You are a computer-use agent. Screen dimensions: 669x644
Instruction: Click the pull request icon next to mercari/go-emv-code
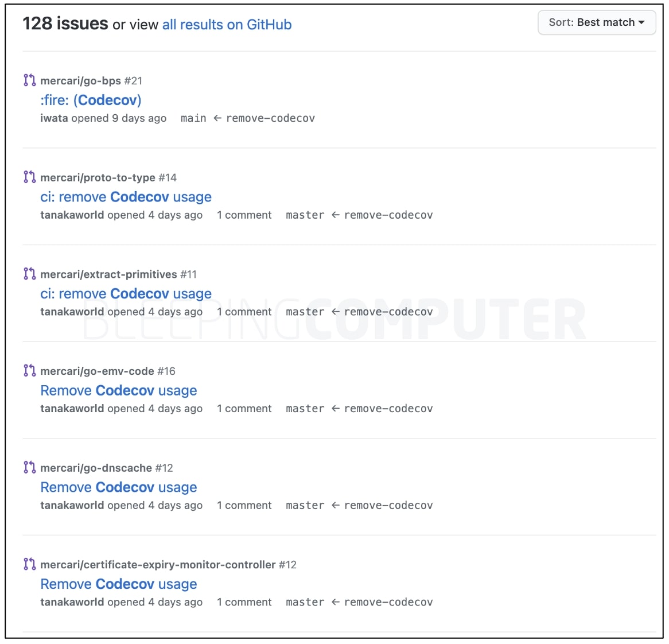[x=29, y=371]
